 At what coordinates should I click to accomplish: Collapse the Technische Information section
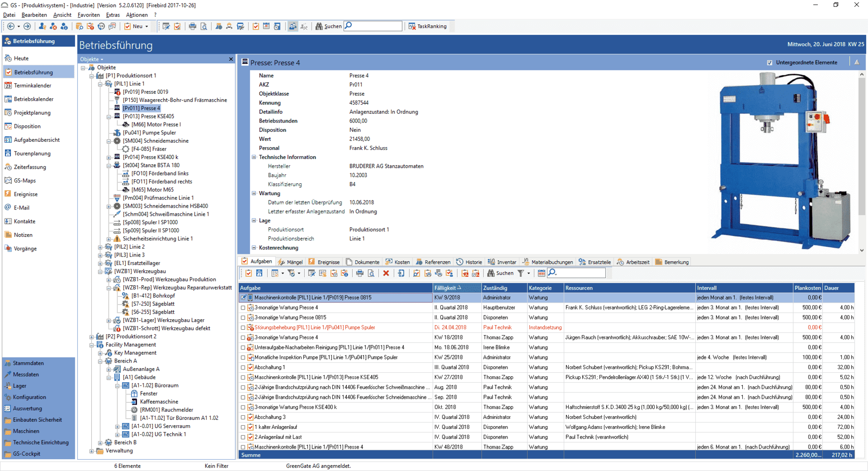[254, 157]
